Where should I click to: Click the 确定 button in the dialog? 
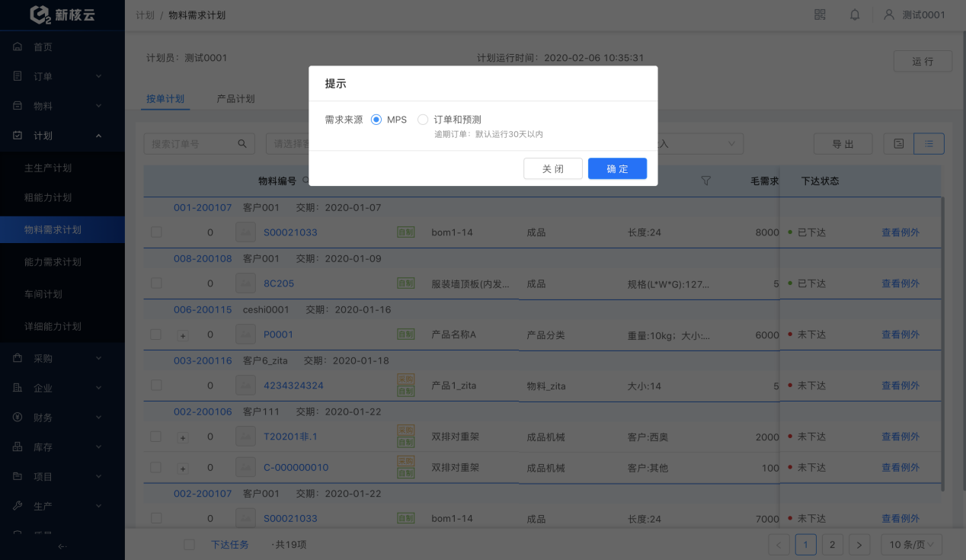tap(617, 169)
